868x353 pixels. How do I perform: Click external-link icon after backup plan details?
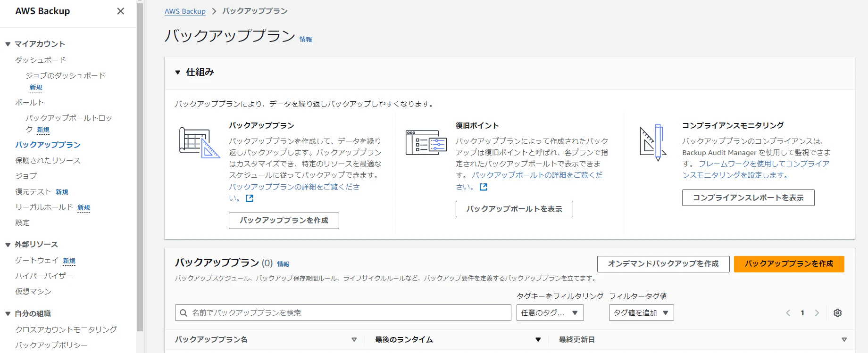point(250,198)
